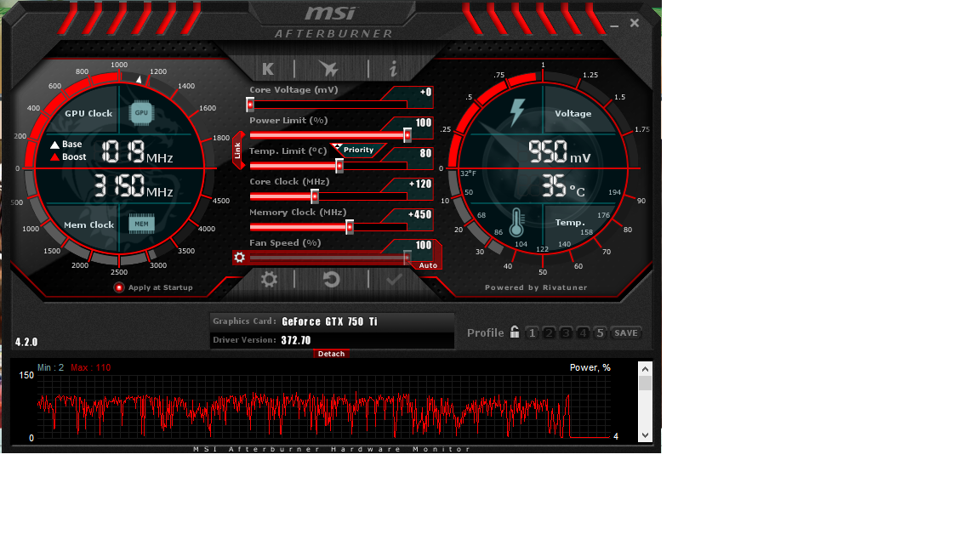
Task: Open fan speed settings gear icon
Action: pos(239,258)
